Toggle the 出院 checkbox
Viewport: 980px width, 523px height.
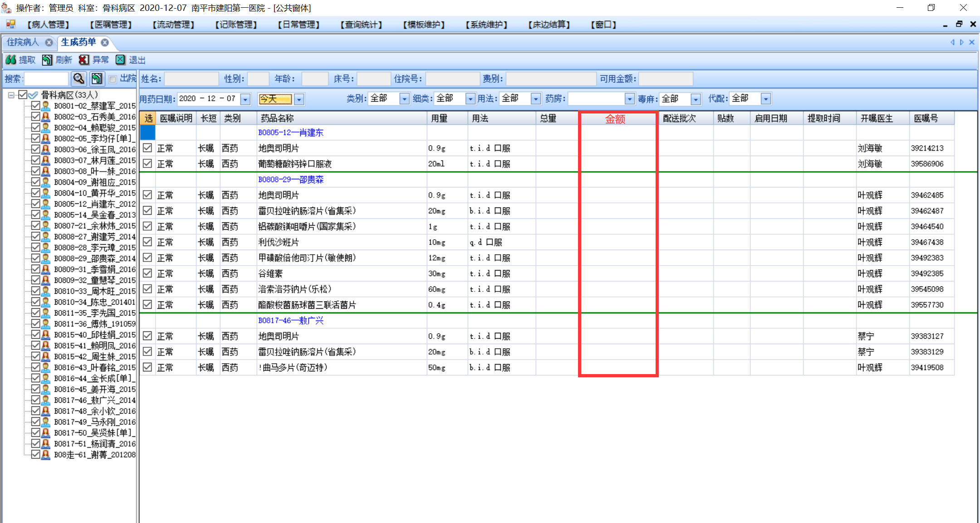pos(113,79)
